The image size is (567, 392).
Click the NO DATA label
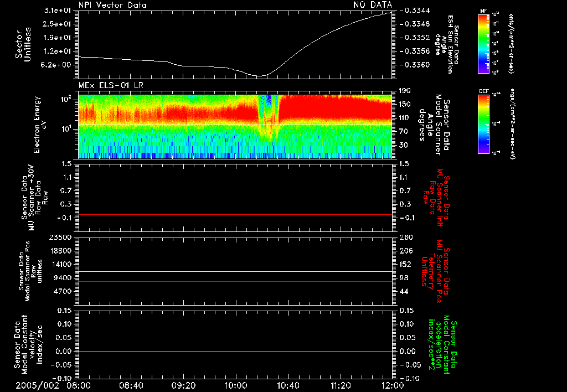click(373, 5)
